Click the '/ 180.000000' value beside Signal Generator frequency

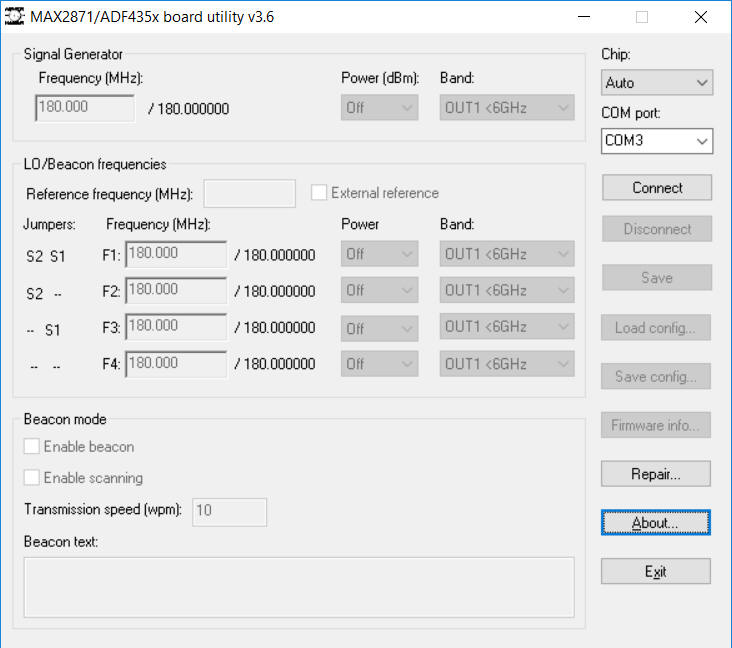[x=189, y=109]
